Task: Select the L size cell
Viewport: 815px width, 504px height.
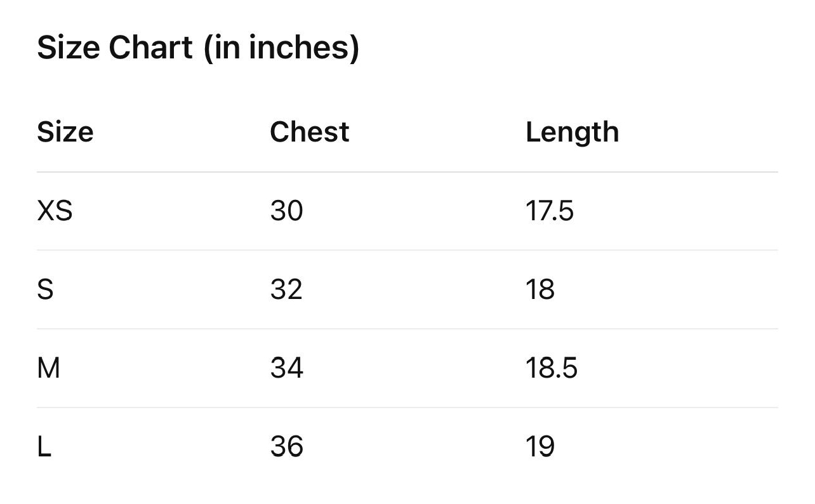Action: 44,447
